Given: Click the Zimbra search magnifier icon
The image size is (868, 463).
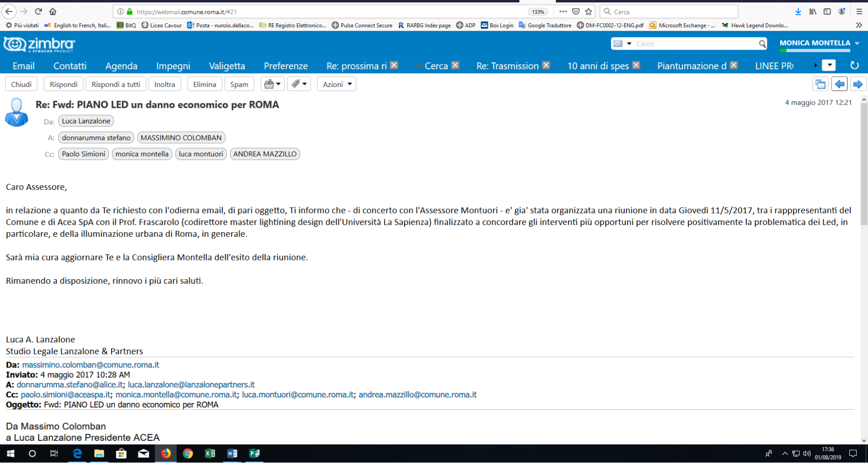Looking at the screenshot, I should (x=762, y=44).
